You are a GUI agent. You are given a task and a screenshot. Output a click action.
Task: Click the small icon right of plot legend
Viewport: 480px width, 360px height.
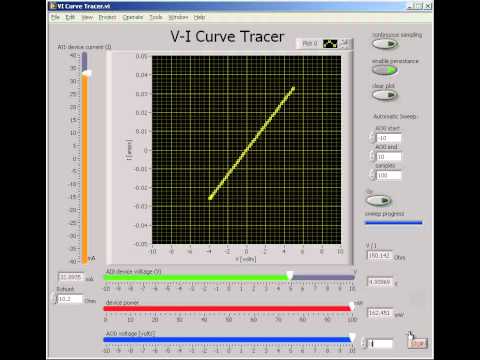pyautogui.click(x=345, y=43)
